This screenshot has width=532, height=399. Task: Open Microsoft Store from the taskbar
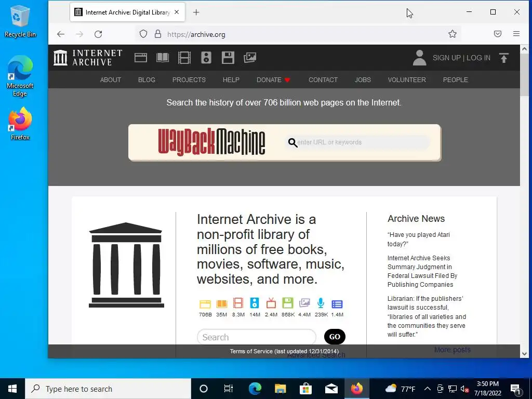[x=305, y=389]
